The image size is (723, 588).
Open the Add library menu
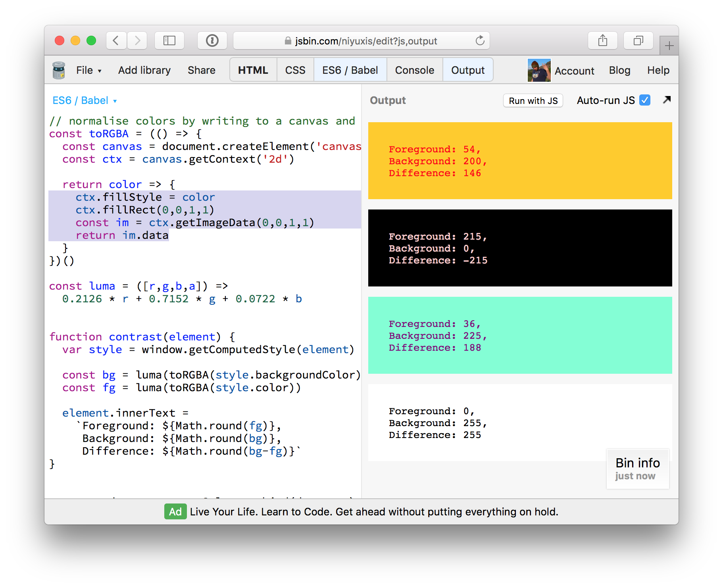tap(144, 70)
